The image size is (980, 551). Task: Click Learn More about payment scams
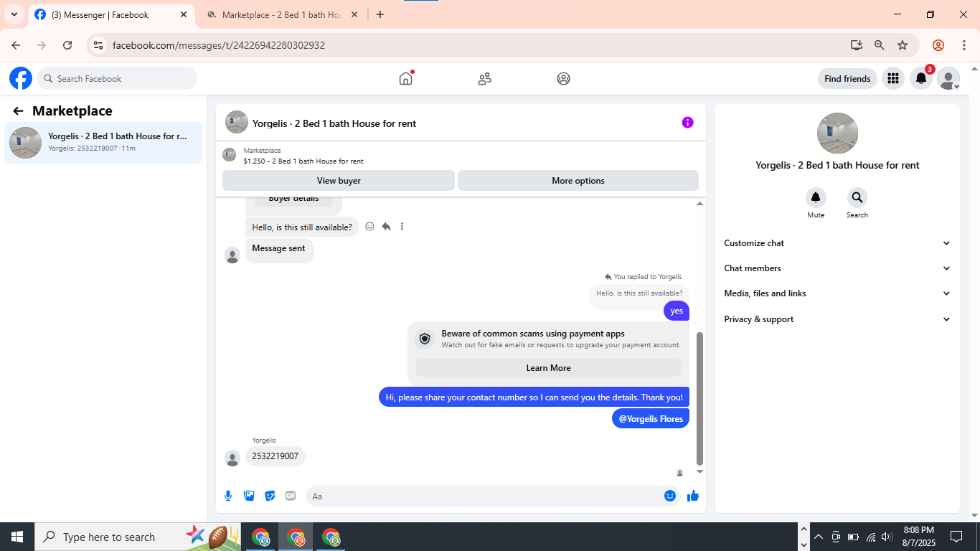pos(548,368)
